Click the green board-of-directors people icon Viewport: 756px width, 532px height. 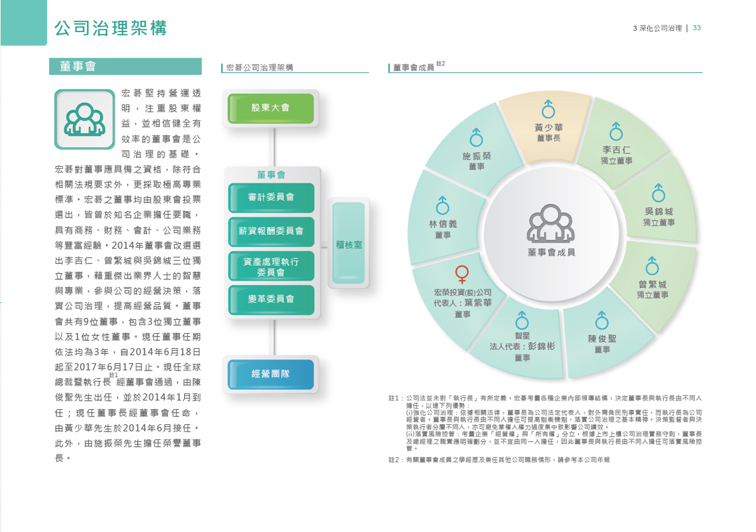click(84, 120)
